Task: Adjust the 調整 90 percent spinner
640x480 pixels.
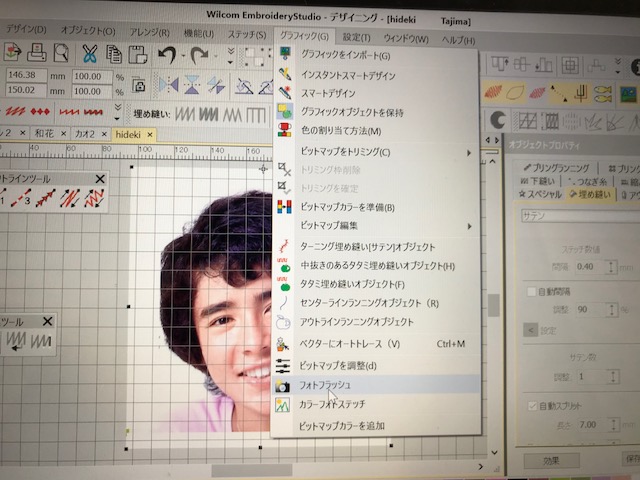Action: coord(611,310)
